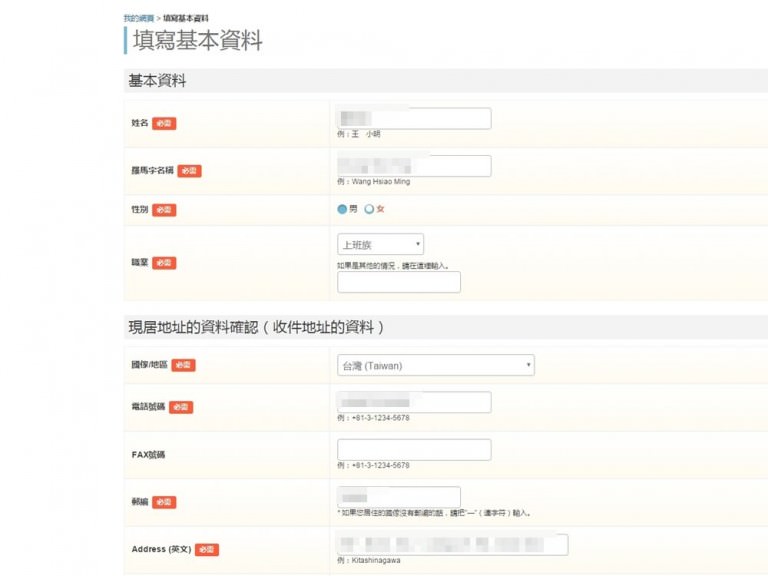
Task: Click the 必需 badge beside Address (英文)
Action: pos(207,549)
